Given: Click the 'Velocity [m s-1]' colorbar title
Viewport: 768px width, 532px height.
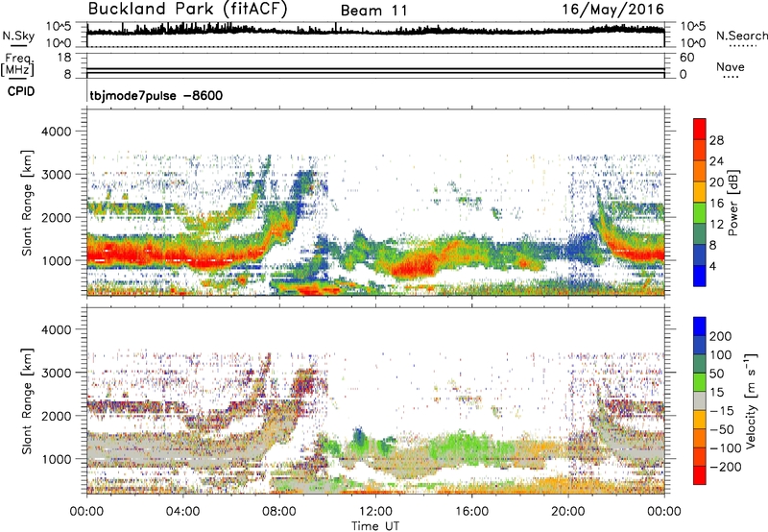Looking at the screenshot, I should pos(751,400).
